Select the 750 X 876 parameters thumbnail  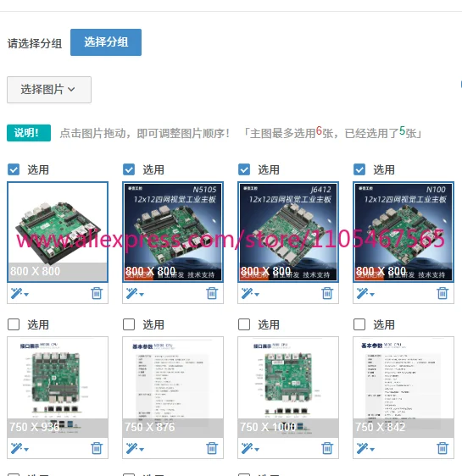173,387
